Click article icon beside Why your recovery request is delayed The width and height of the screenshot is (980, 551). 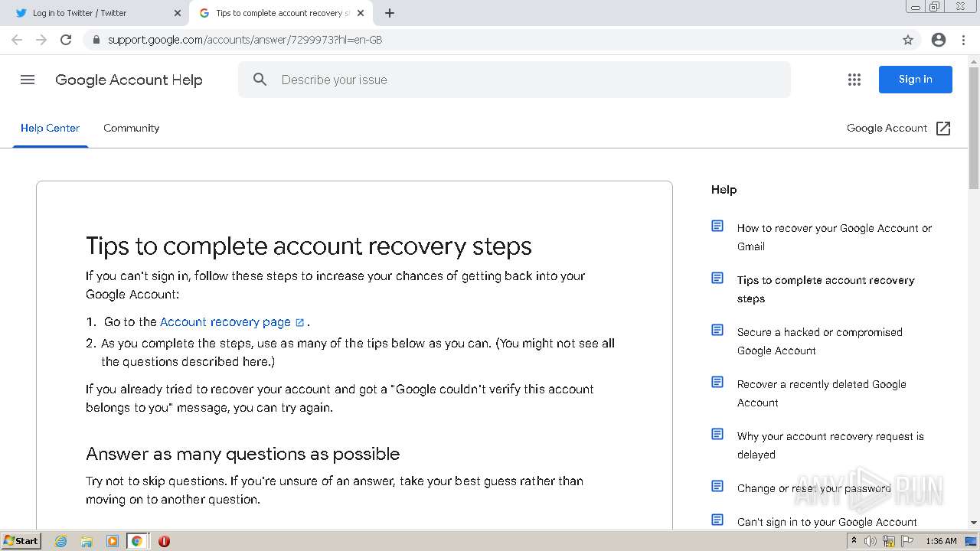(717, 434)
